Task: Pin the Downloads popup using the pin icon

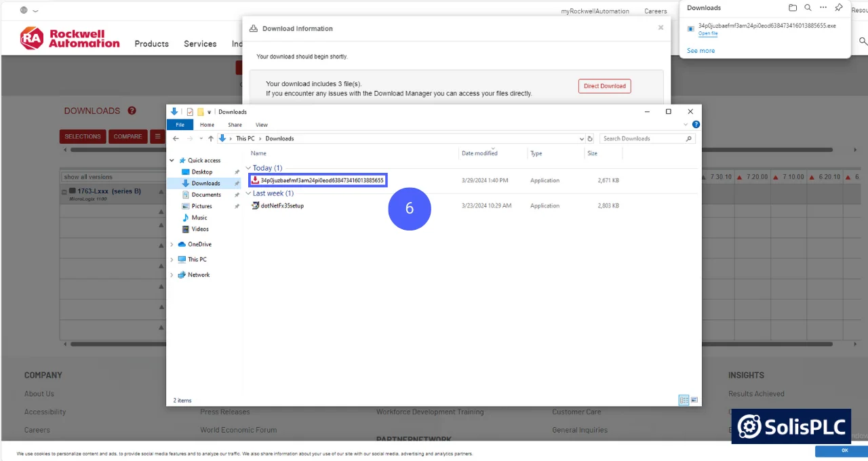Action: coord(838,7)
